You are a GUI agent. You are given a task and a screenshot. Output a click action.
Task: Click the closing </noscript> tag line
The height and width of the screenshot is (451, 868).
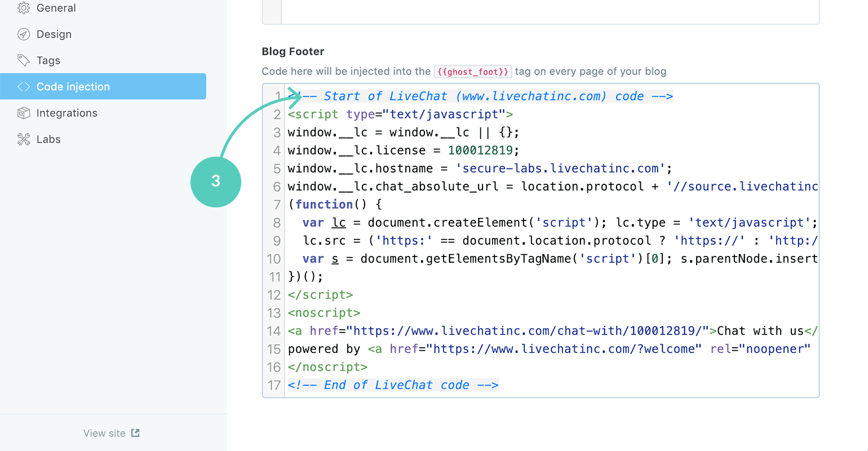[x=327, y=367]
